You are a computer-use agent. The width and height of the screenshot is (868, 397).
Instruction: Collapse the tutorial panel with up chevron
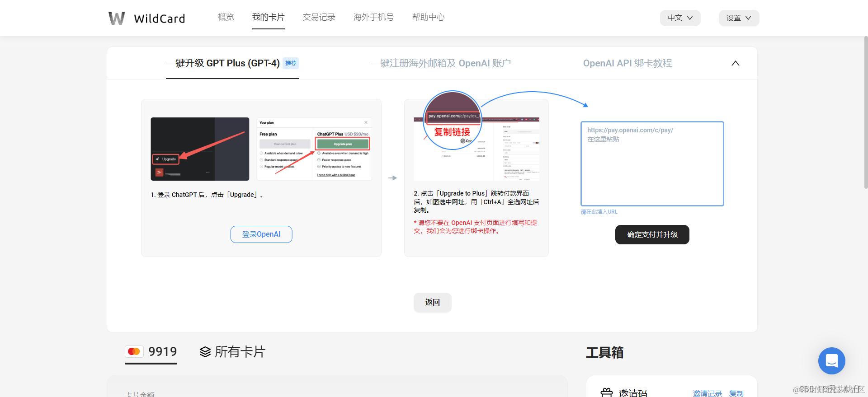click(x=735, y=63)
